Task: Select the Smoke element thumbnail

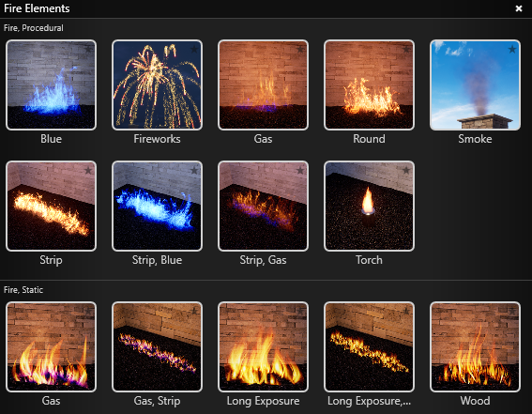Action: click(x=475, y=84)
